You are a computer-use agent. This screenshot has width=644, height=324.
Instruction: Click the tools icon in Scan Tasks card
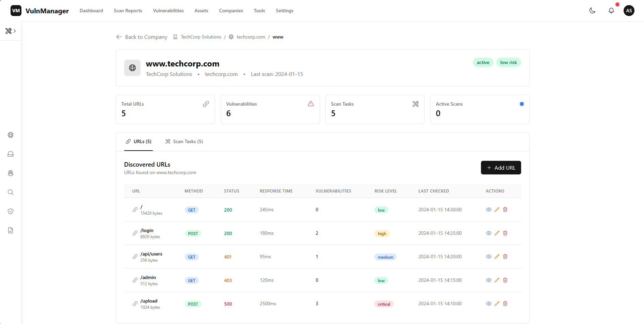point(416,104)
